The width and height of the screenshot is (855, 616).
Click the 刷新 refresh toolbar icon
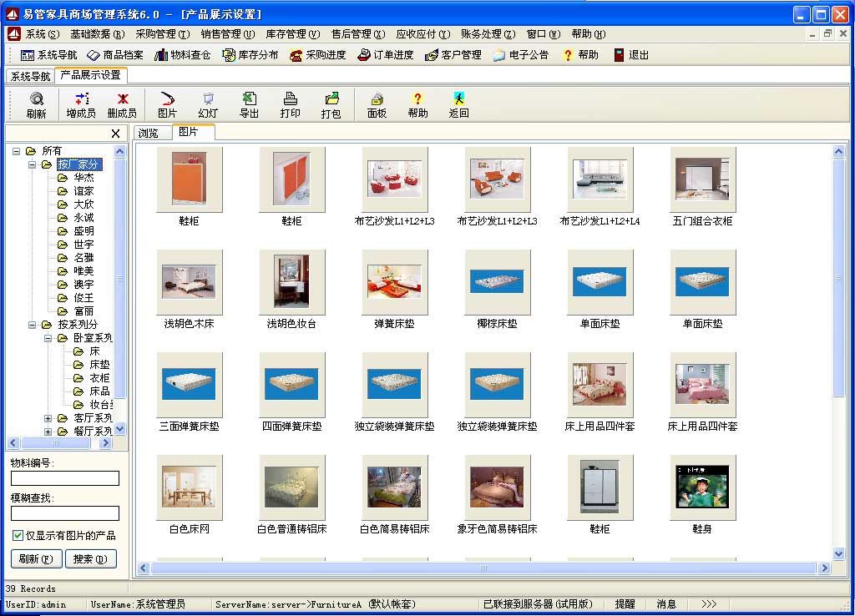tap(36, 104)
